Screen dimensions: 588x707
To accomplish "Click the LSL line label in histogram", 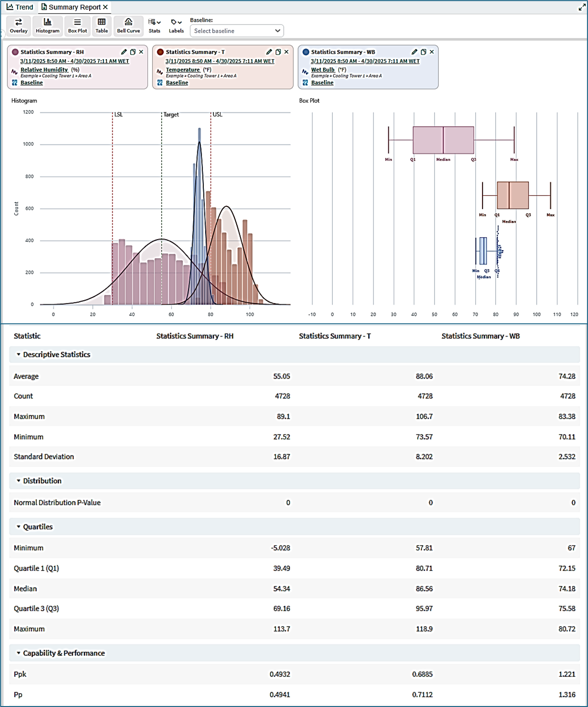I will point(119,114).
